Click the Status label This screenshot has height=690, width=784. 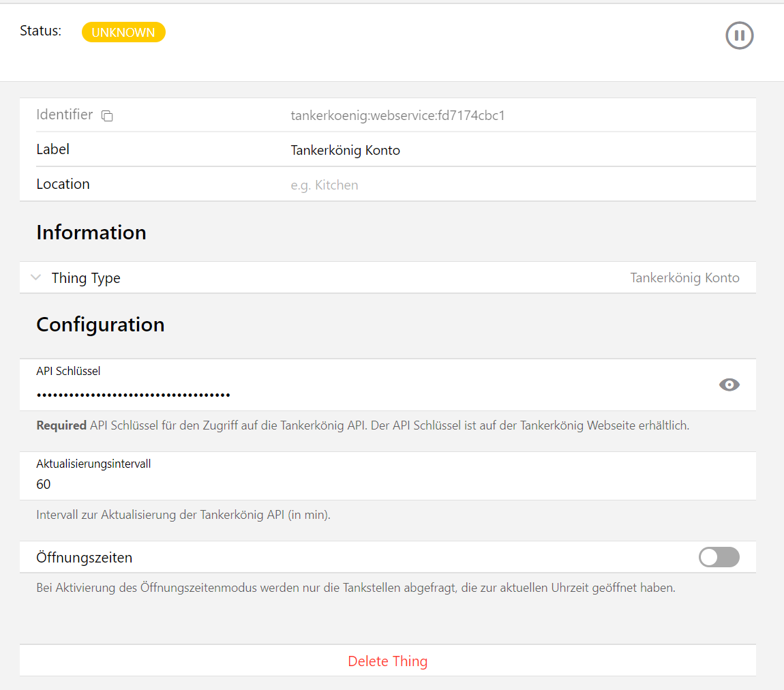point(40,31)
